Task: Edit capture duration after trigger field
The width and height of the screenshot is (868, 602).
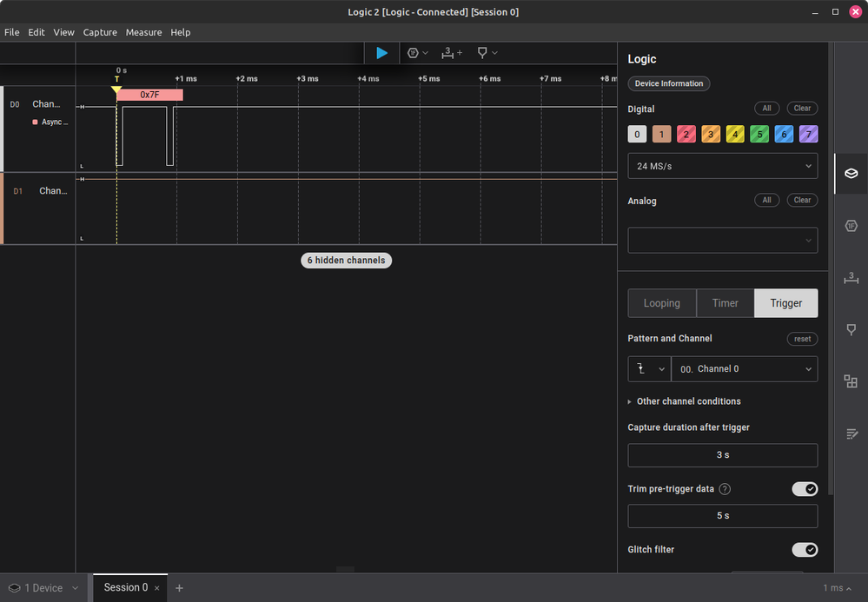Action: [722, 455]
